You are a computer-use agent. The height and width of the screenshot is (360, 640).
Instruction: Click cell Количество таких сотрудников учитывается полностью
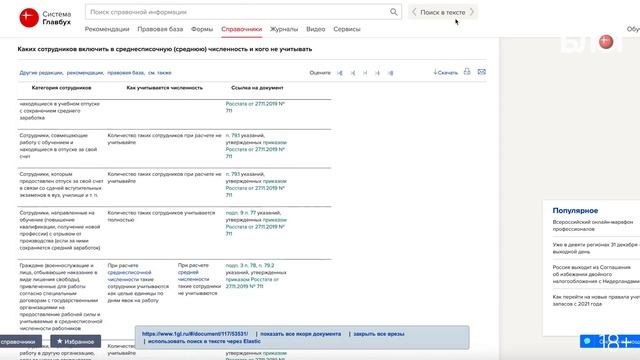tap(161, 216)
